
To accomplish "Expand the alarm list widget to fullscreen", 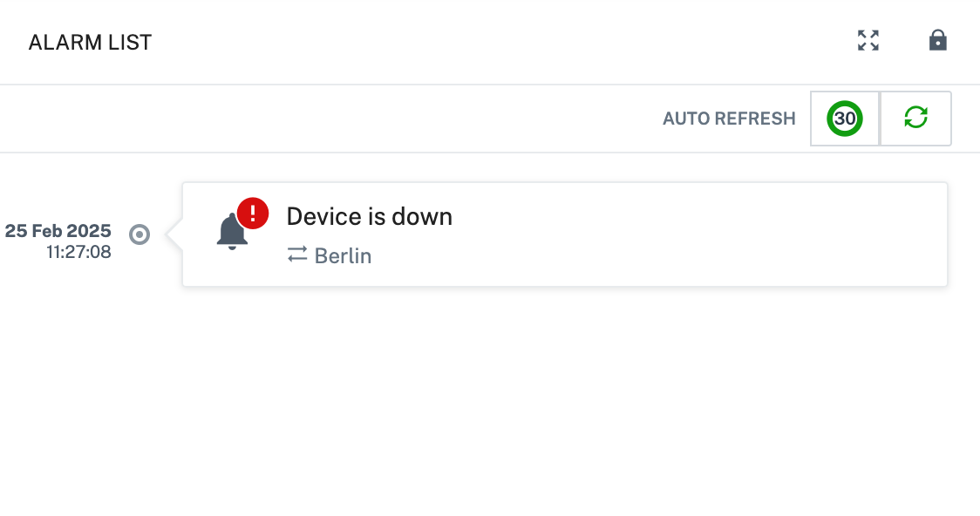I will coord(868,41).
